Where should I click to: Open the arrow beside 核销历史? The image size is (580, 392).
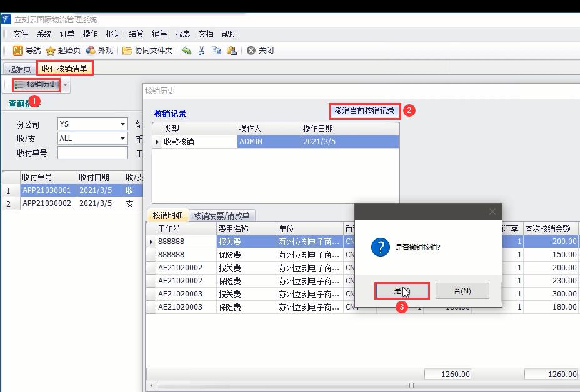point(66,85)
